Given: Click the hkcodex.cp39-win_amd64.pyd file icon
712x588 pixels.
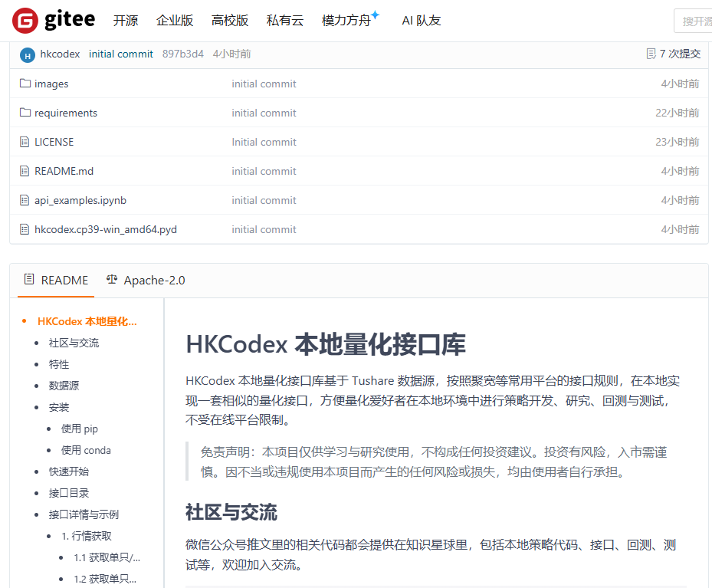Looking at the screenshot, I should click(25, 229).
